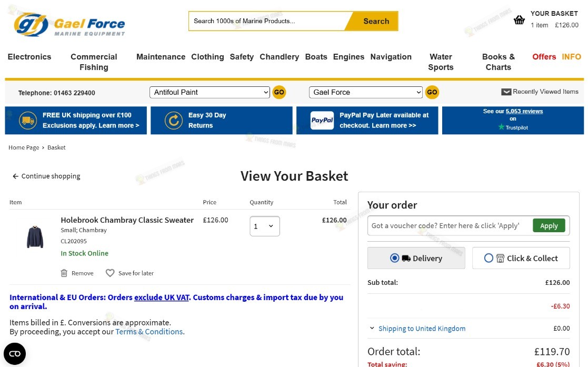Screen dimensions: 588x367
Task: Select the Delivery radio button
Action: 394,258
